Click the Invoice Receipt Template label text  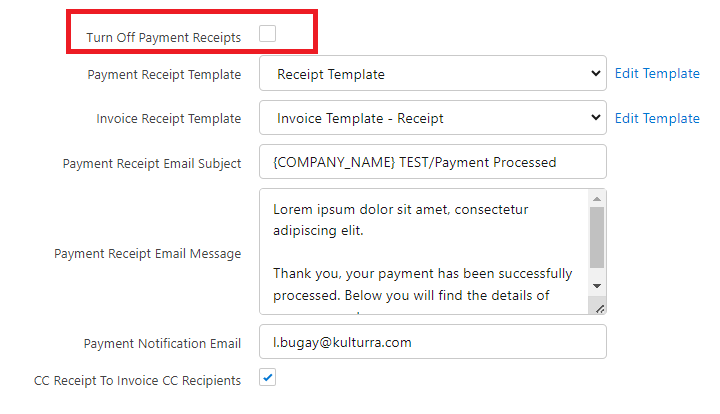pos(168,119)
